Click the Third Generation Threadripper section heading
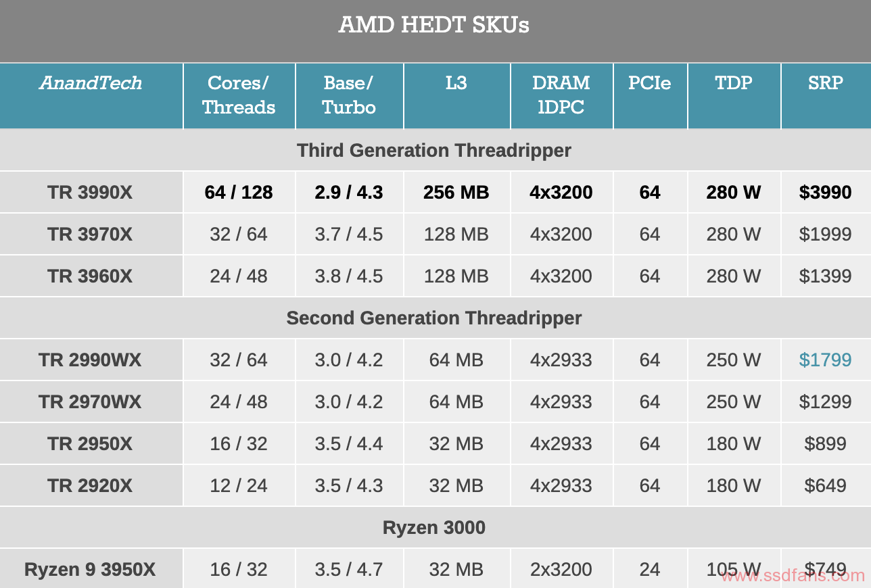871x588 pixels. 434,150
